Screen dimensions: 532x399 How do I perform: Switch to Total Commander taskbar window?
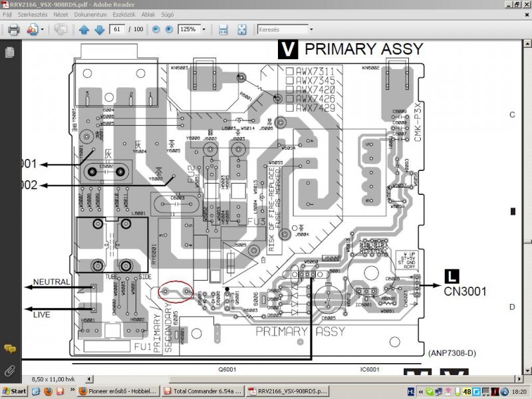click(203, 391)
